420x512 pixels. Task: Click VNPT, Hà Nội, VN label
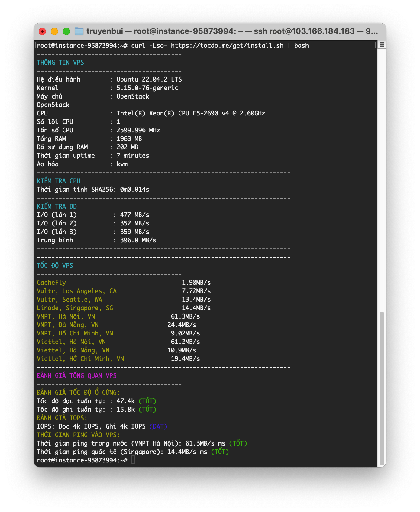(x=66, y=316)
